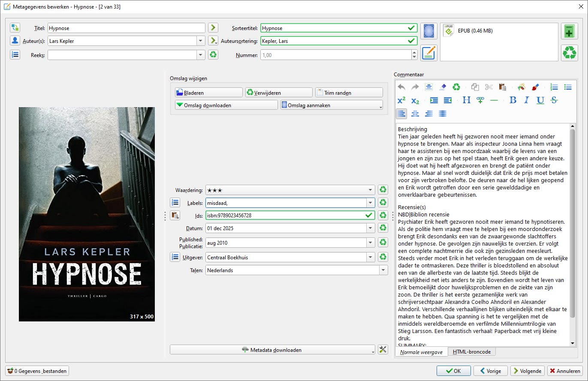Click the insert link icon in Commentaar toolbar
The image size is (588, 381).
(x=480, y=100)
